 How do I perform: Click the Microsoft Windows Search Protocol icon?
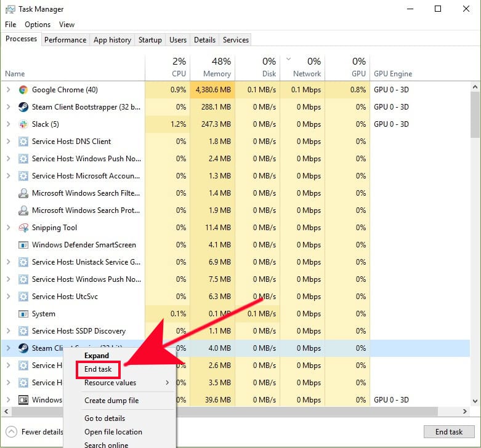pos(23,210)
